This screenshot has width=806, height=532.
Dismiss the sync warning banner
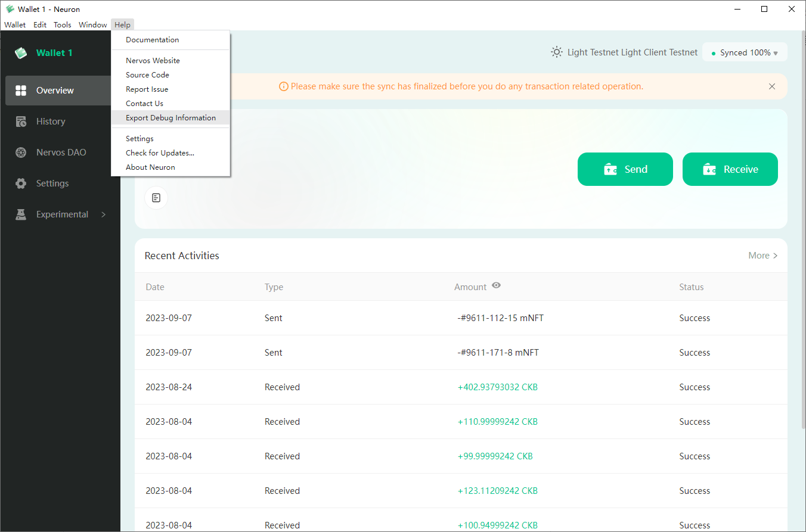[x=772, y=86]
